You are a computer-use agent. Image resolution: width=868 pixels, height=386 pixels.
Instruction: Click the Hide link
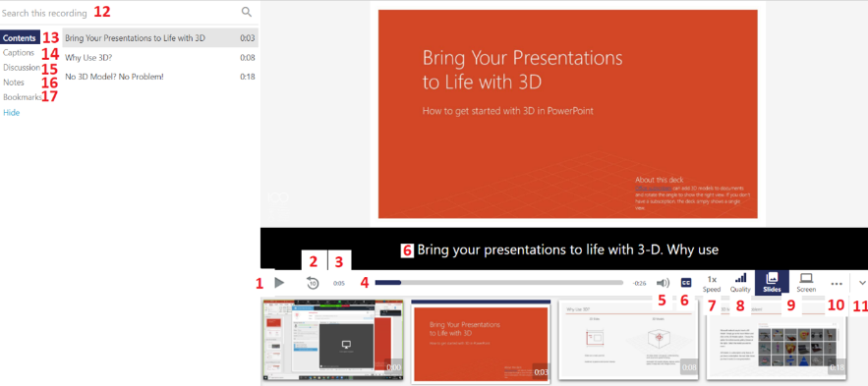point(11,113)
